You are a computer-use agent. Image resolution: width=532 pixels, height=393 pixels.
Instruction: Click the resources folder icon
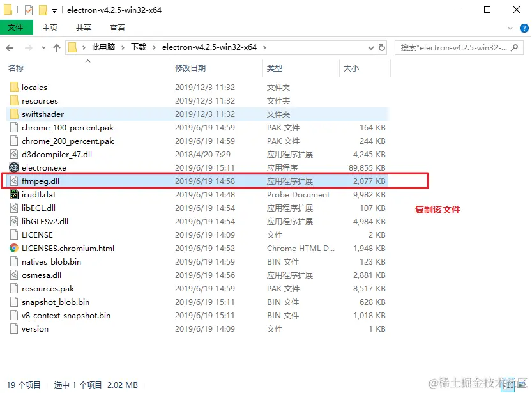[14, 101]
